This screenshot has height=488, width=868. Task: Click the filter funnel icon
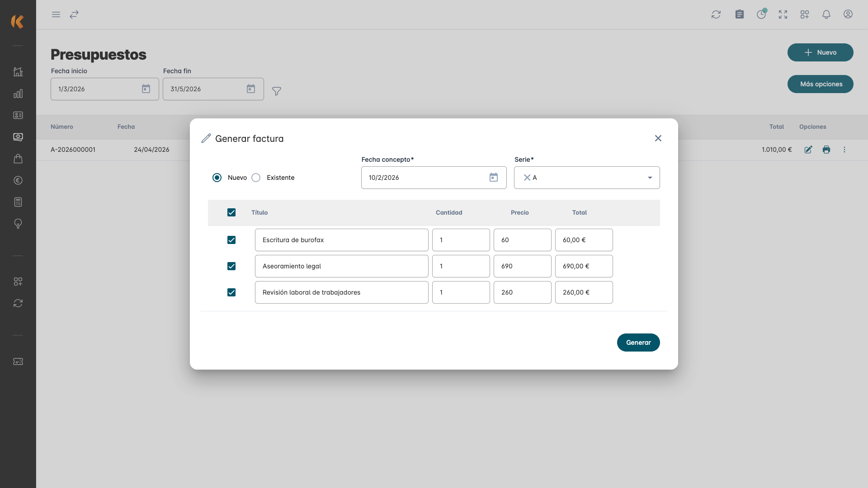(x=277, y=91)
